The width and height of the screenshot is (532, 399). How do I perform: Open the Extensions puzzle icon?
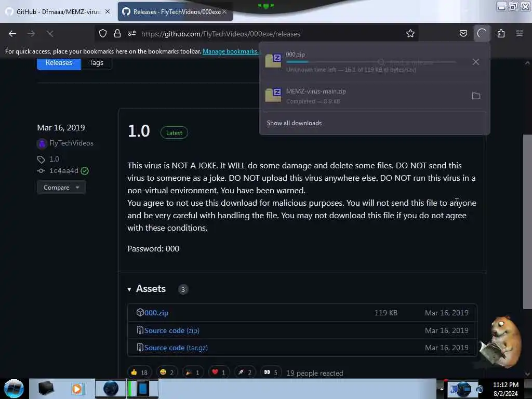click(501, 34)
